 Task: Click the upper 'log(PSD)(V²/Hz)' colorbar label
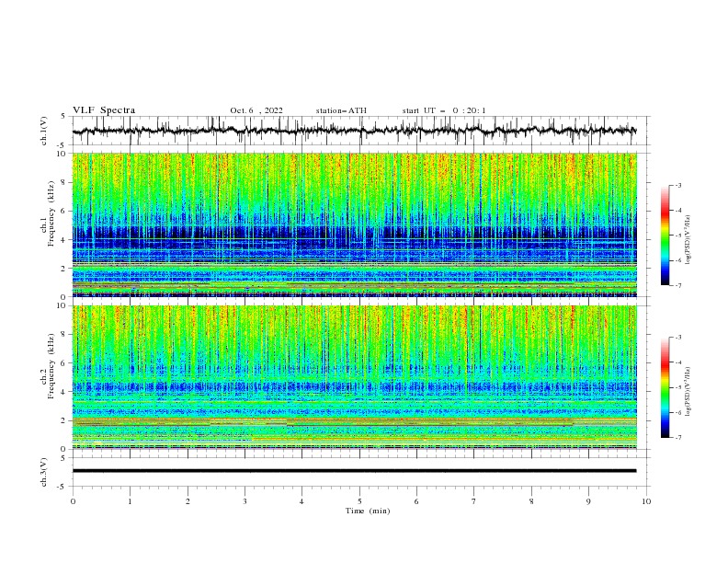688,240
